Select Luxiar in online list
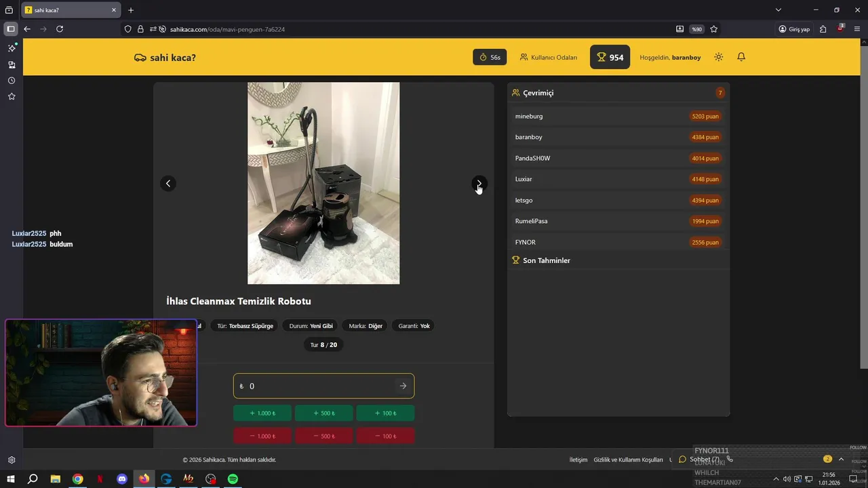868x488 pixels. (618, 179)
